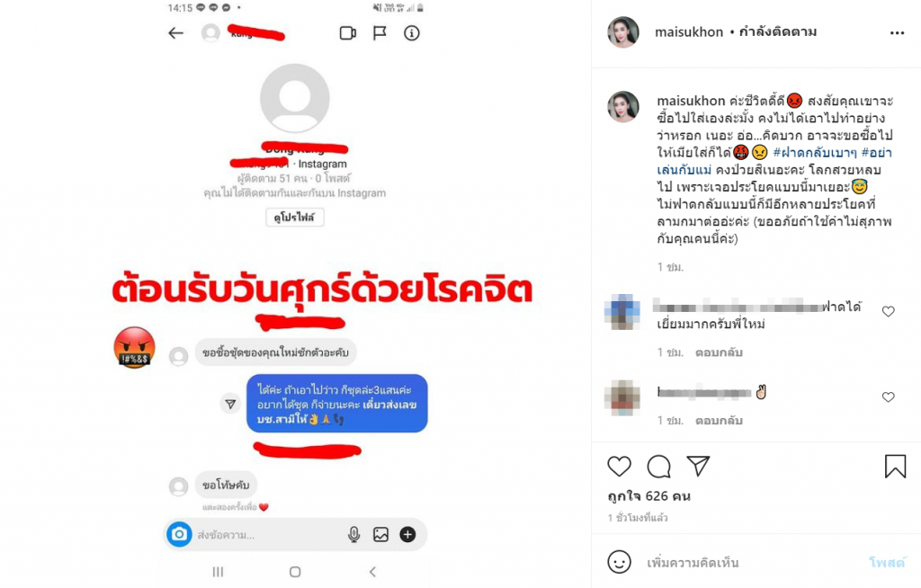Like the first comment's heart
The width and height of the screenshot is (921, 588).
point(888,311)
